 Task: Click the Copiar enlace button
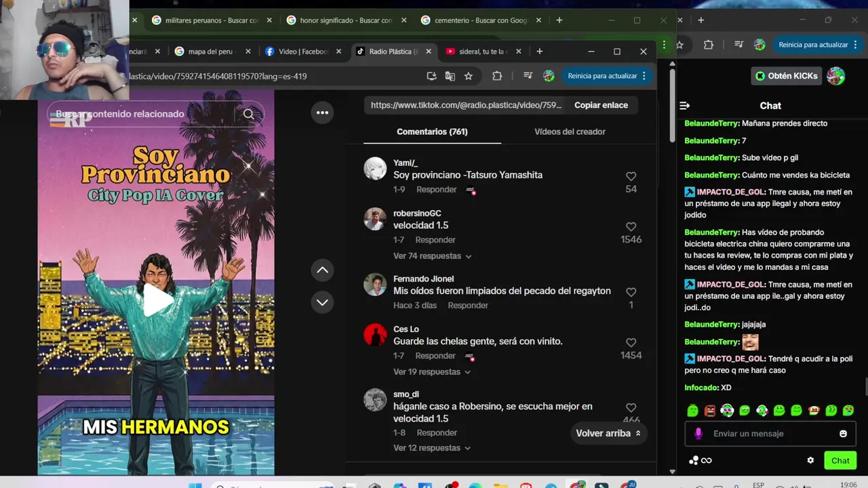(x=601, y=105)
